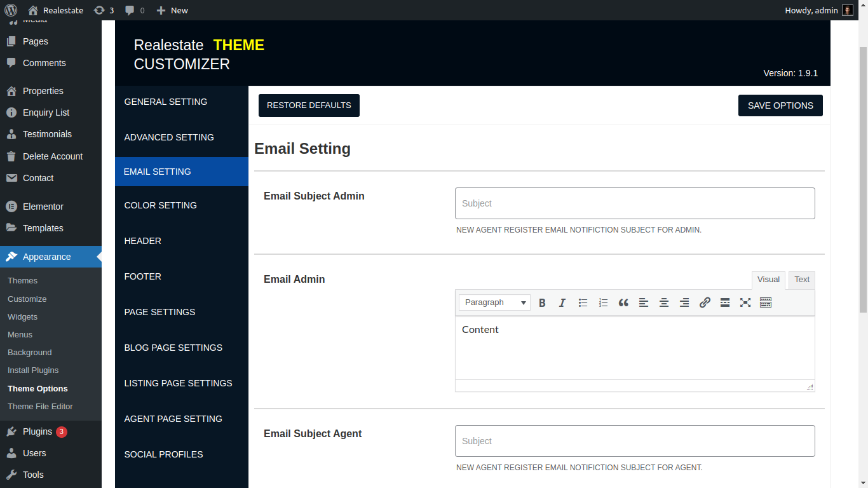Click the insert link icon
868x488 pixels.
[x=705, y=302]
